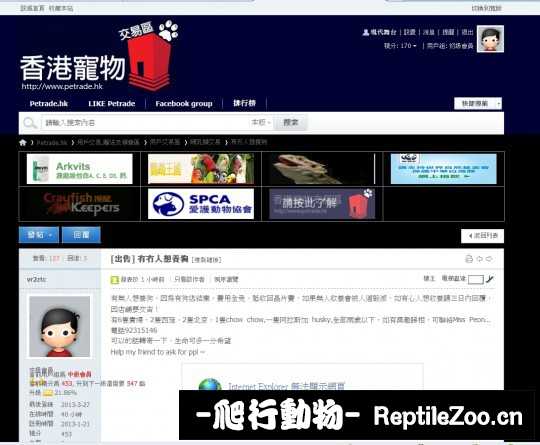Click the printer icon beside the thread title
This screenshot has height=445, width=540.
[469, 259]
